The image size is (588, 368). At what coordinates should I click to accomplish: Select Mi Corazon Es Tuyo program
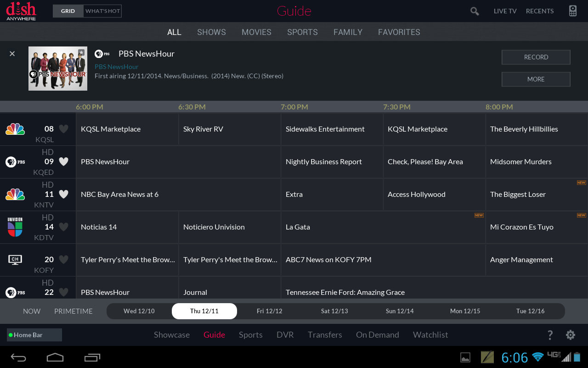537,227
